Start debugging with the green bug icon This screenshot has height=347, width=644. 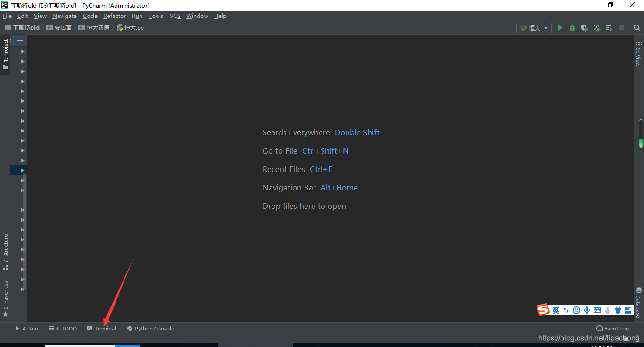click(x=572, y=28)
